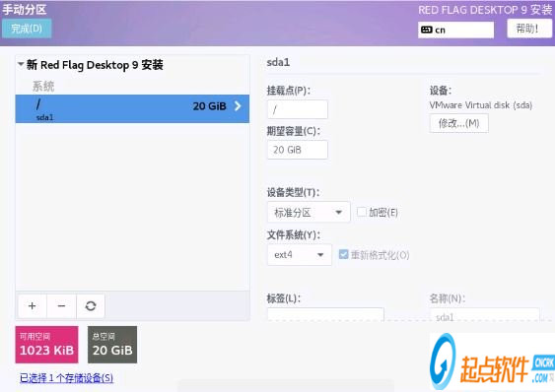Toggle the 重新格式化(O) reformat checkbox
The width and height of the screenshot is (555, 392).
tap(343, 254)
